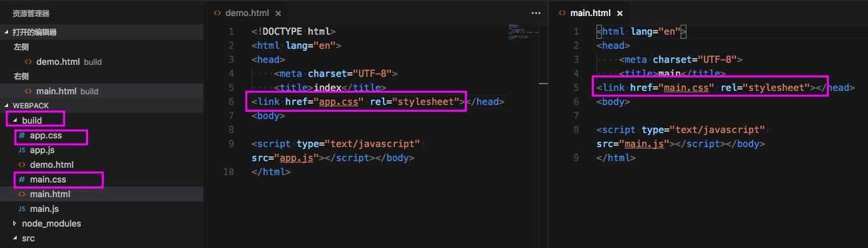The width and height of the screenshot is (868, 248).
Task: Click the main.js src link in main.html
Action: click(x=643, y=144)
